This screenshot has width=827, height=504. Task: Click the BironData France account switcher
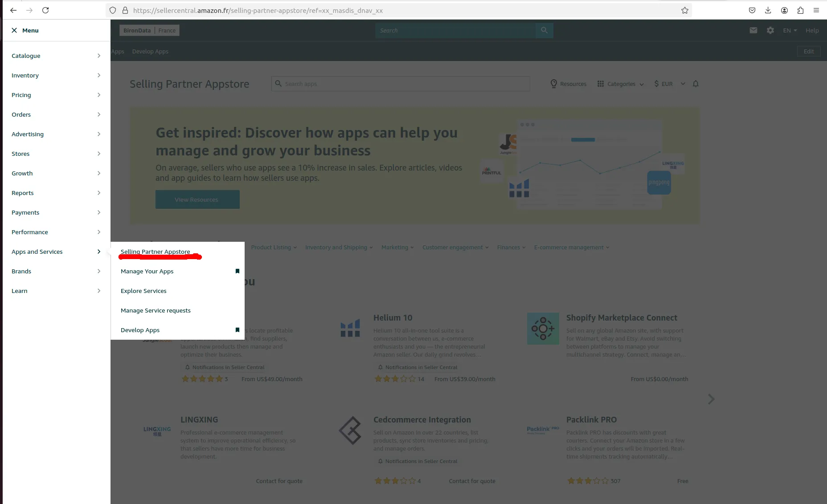pyautogui.click(x=149, y=30)
